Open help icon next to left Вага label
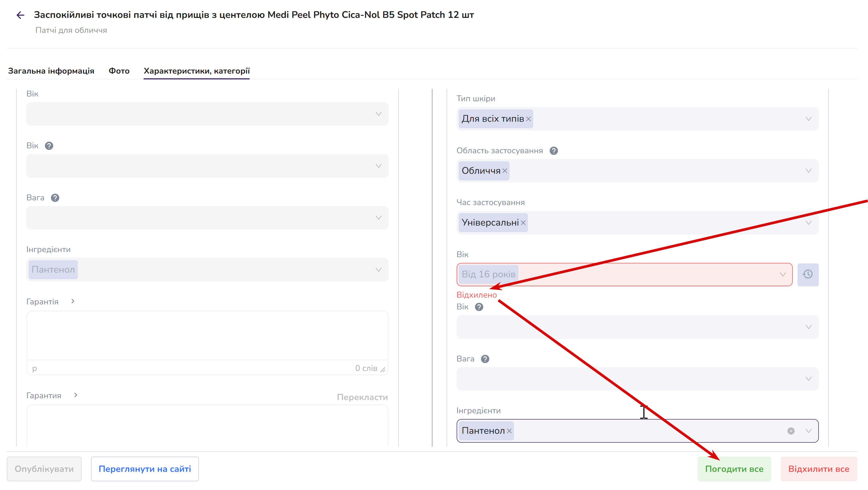The image size is (868, 490). [55, 198]
